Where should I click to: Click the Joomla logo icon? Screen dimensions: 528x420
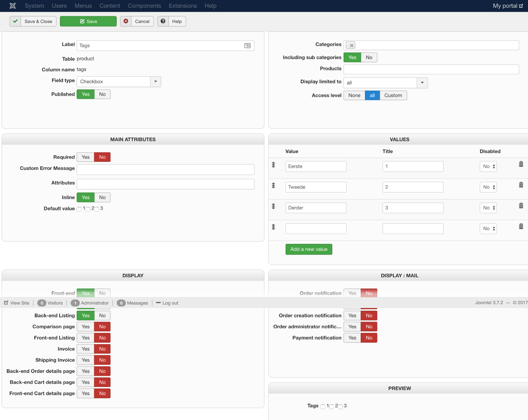point(12,6)
